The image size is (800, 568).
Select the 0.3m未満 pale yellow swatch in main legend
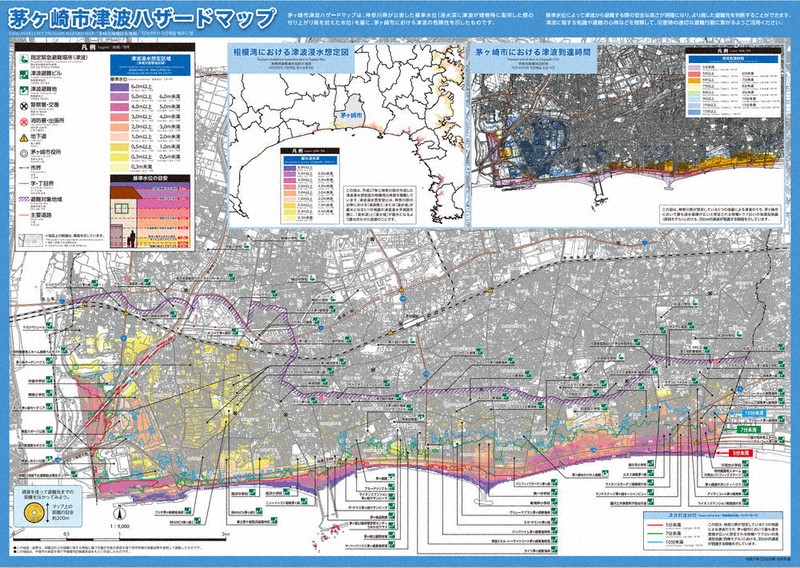point(119,167)
